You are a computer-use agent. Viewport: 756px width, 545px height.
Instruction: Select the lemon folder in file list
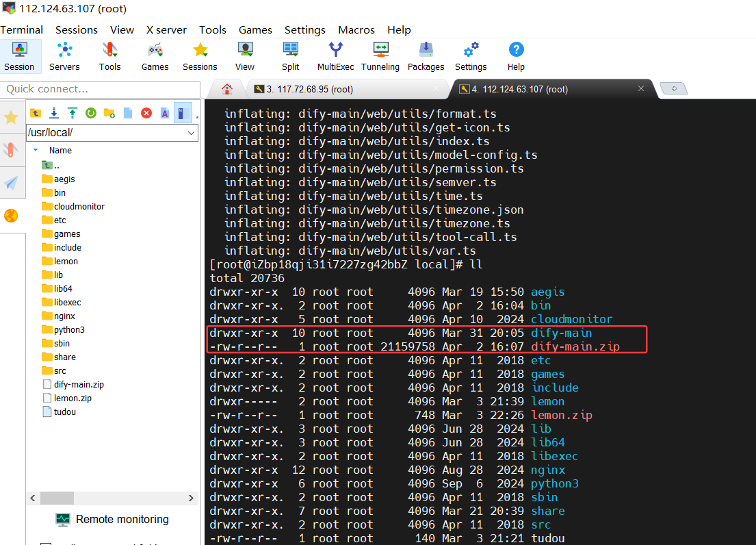point(60,262)
